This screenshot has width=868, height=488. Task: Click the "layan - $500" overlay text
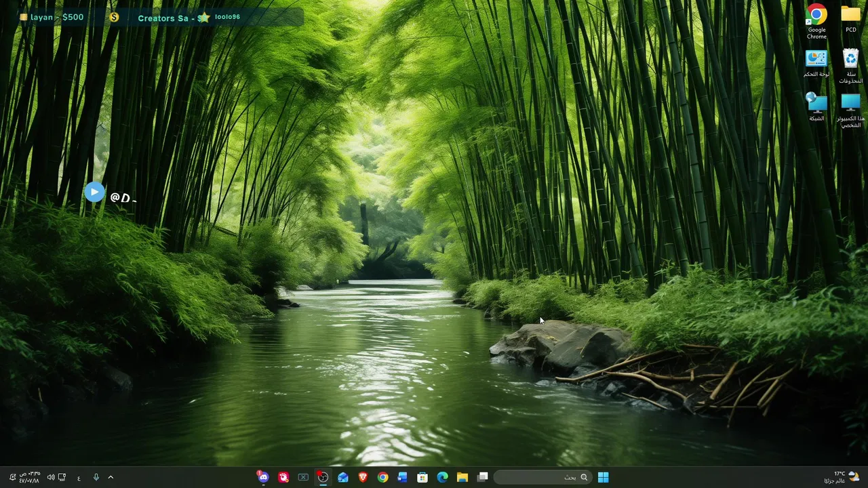click(56, 17)
